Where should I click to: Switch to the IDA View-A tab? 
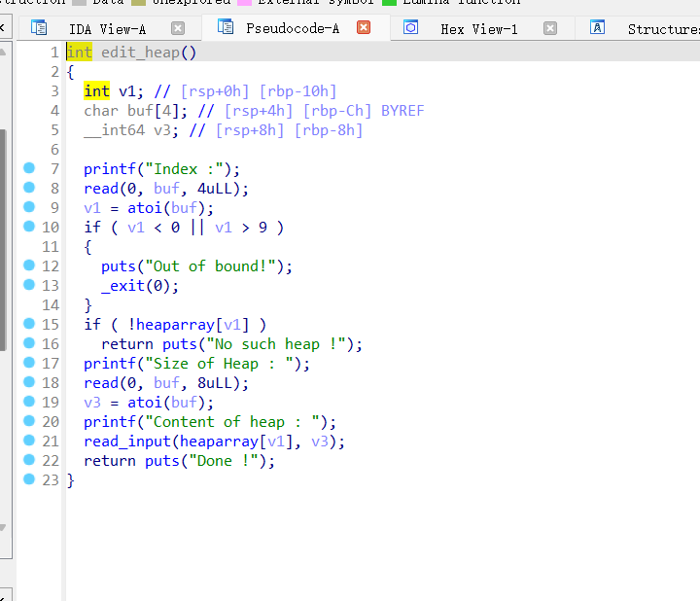[107, 29]
